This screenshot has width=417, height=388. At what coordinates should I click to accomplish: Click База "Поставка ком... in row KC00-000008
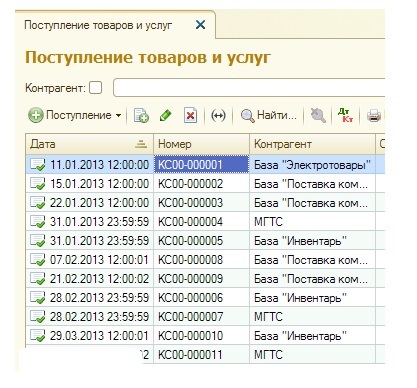coord(311,260)
